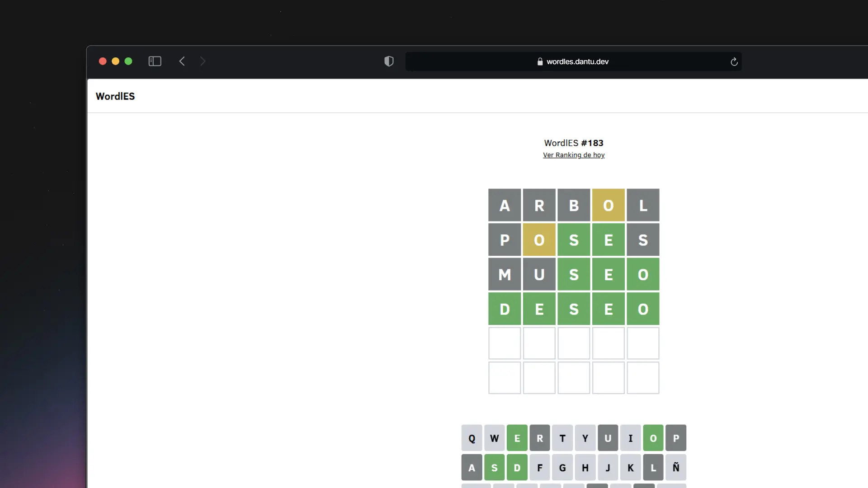Open the Ver Ranking de hoy link
Viewport: 868px width, 488px height.
point(574,155)
